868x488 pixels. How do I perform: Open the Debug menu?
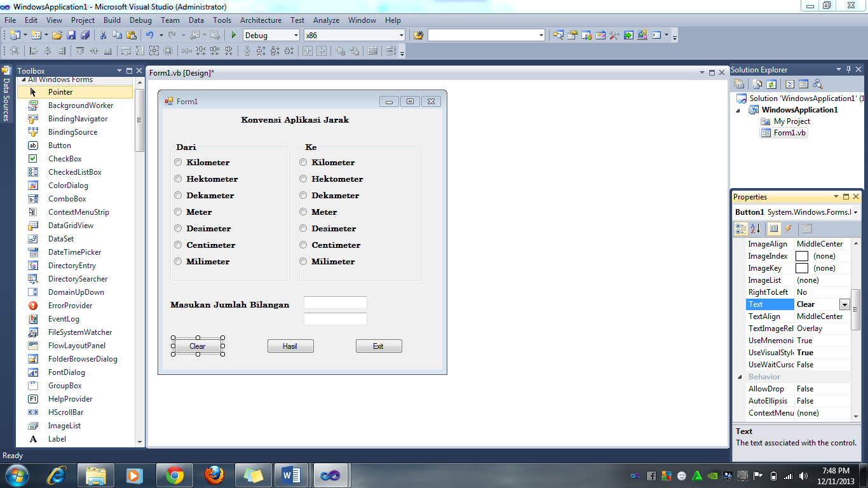tap(141, 20)
